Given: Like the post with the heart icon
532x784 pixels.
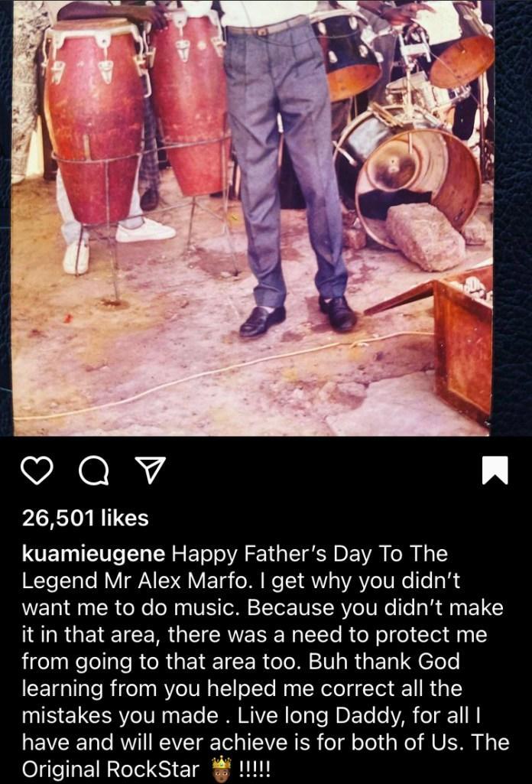Looking at the screenshot, I should tap(37, 470).
